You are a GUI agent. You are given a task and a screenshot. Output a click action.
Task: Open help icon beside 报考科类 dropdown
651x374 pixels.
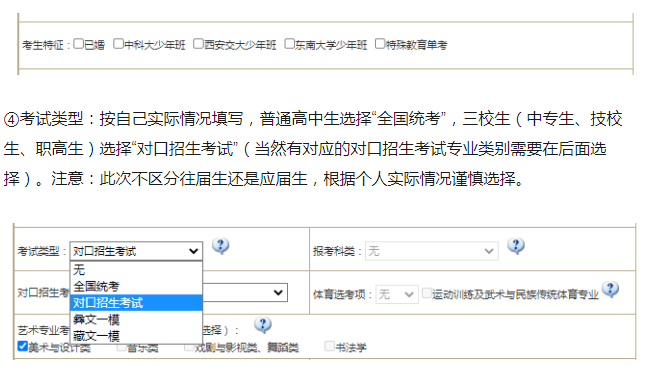pos(516,246)
